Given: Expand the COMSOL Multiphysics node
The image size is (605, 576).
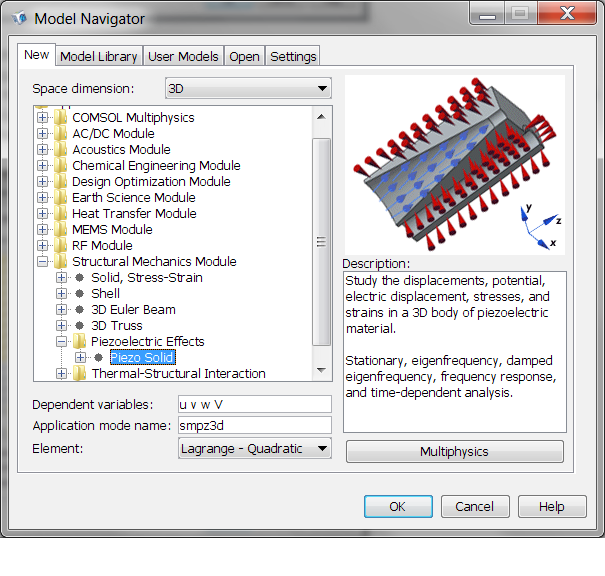Looking at the screenshot, I should 42,117.
